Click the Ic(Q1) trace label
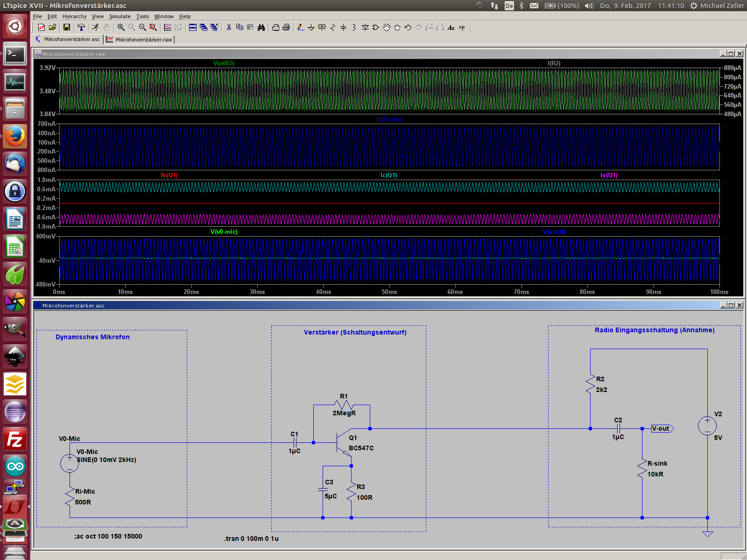Image resolution: width=747 pixels, height=560 pixels. tap(388, 175)
